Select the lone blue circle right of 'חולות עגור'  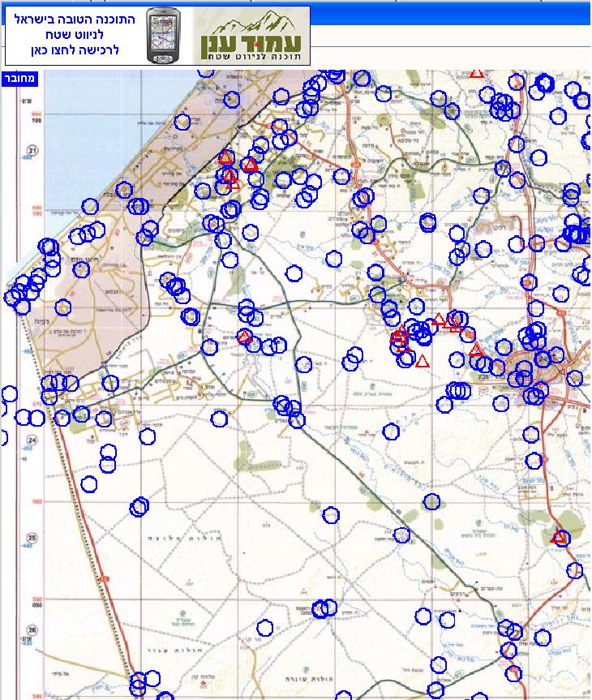(x=264, y=627)
